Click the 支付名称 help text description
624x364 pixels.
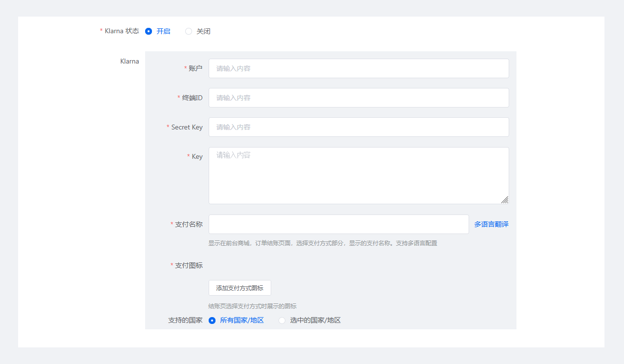(x=323, y=243)
